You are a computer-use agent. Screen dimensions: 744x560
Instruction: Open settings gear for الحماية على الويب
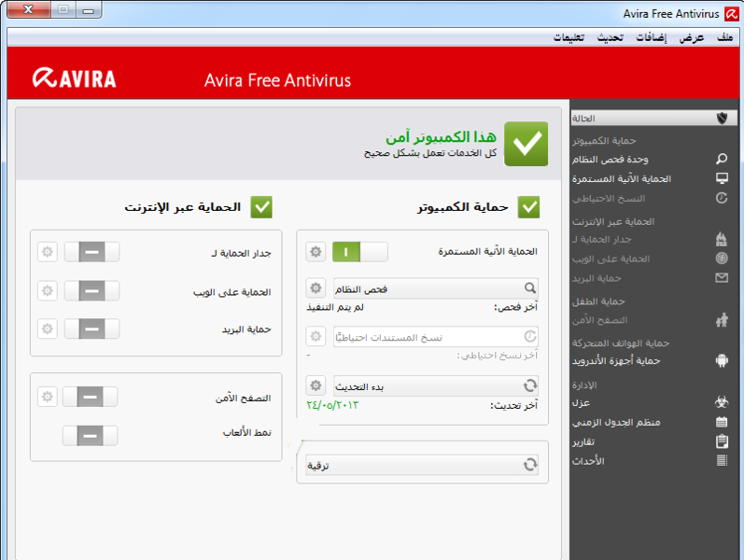click(48, 290)
